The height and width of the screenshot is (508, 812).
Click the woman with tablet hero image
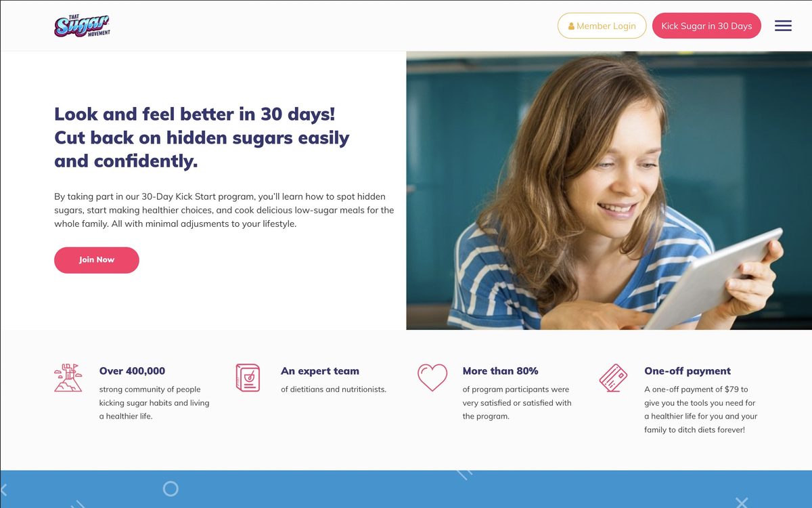[x=609, y=190]
